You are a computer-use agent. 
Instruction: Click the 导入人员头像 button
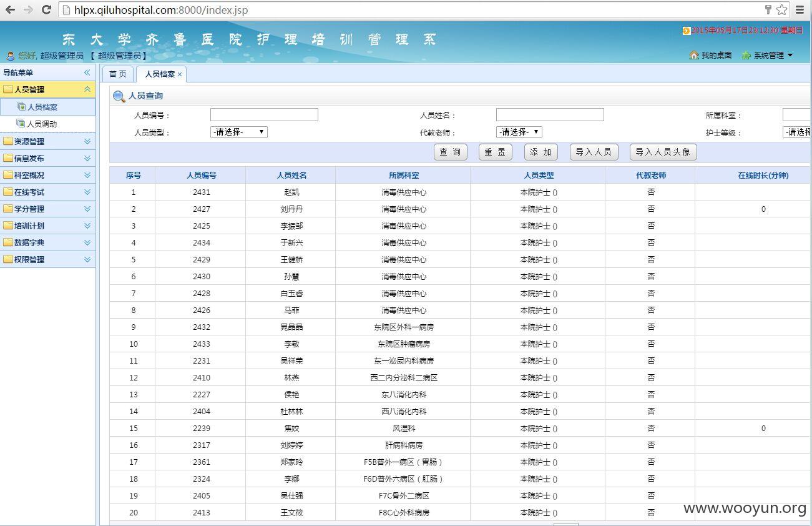[x=663, y=152]
